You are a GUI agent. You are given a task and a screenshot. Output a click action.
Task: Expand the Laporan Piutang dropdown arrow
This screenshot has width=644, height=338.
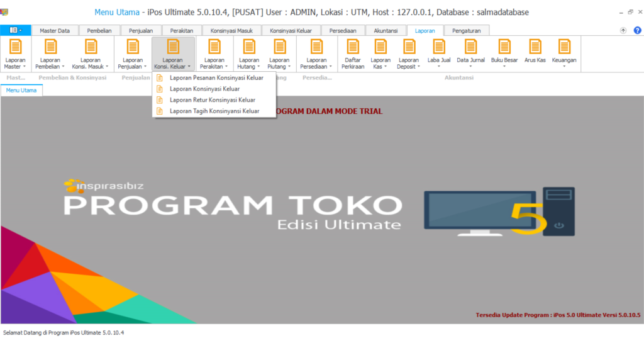pos(289,67)
